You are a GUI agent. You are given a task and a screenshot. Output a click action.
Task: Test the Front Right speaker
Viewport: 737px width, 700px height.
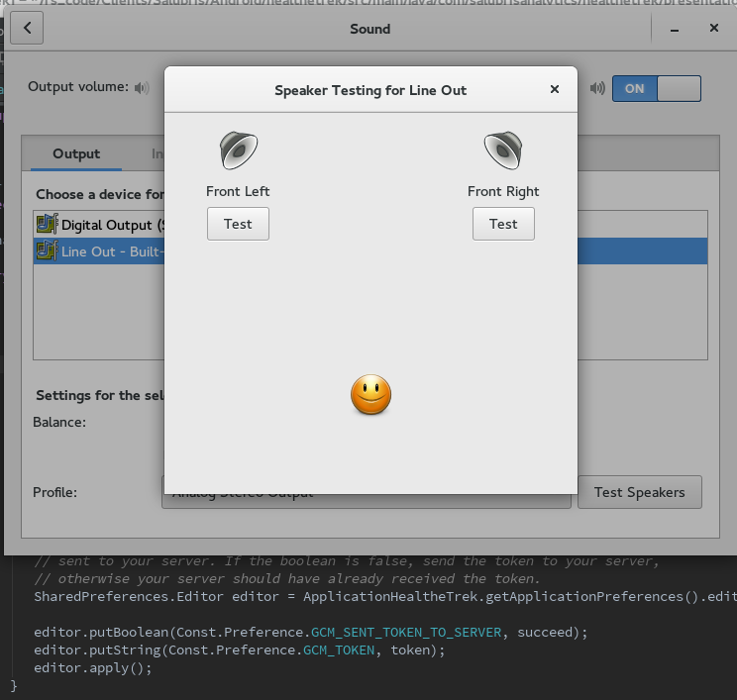tap(503, 224)
